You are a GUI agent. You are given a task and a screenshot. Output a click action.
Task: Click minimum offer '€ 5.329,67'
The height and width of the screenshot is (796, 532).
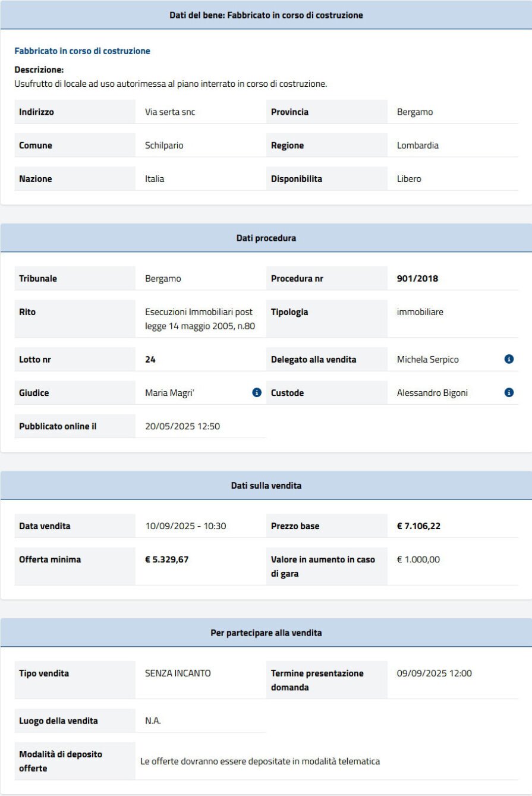click(x=167, y=559)
